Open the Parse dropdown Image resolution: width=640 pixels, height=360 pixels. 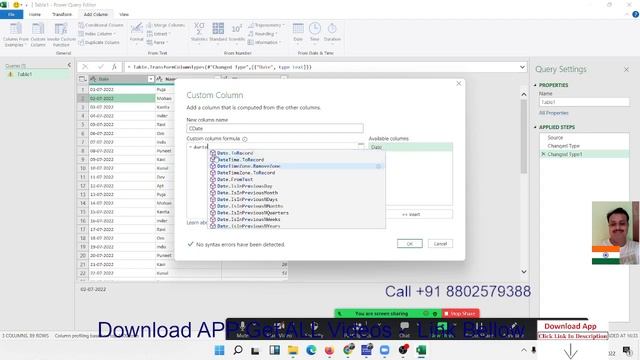pyautogui.click(x=158, y=42)
